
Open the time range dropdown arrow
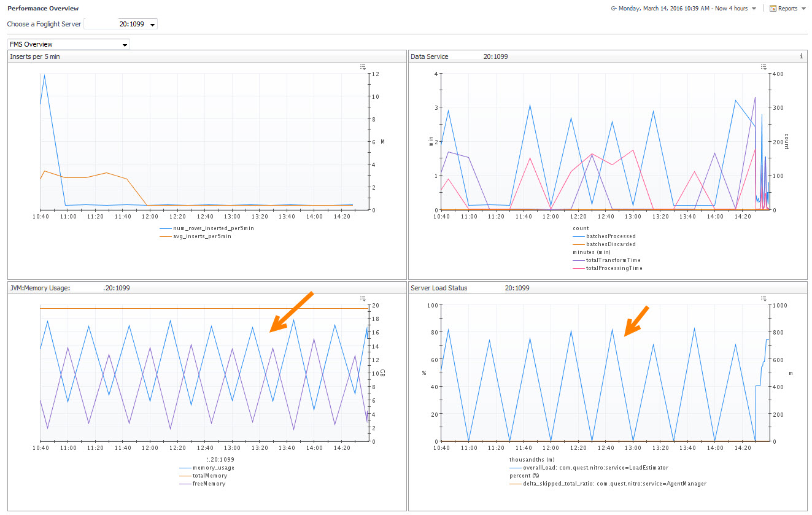(x=754, y=9)
